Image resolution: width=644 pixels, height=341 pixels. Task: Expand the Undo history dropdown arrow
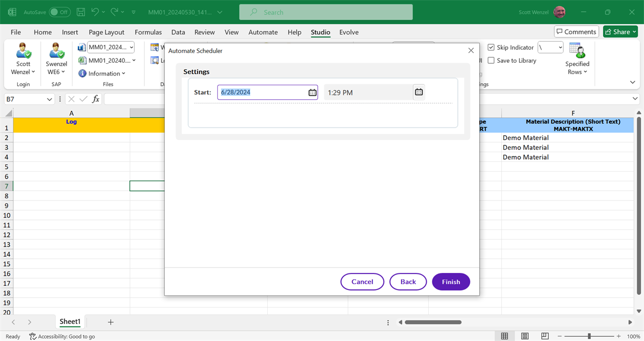pos(104,12)
